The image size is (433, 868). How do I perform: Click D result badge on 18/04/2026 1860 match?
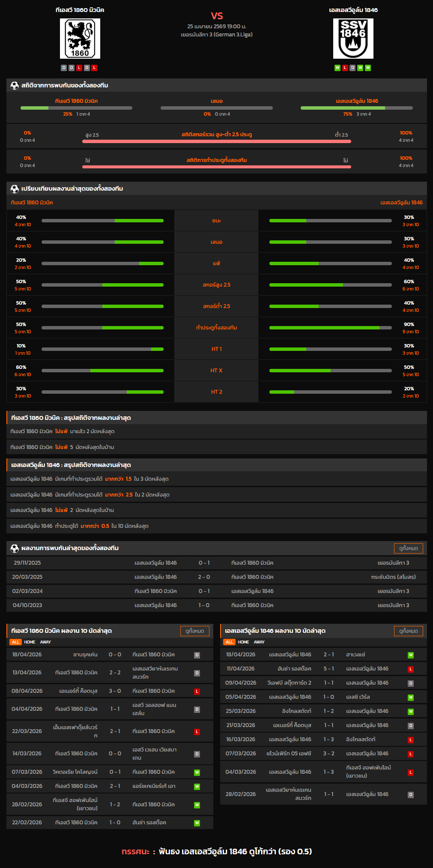click(x=197, y=655)
